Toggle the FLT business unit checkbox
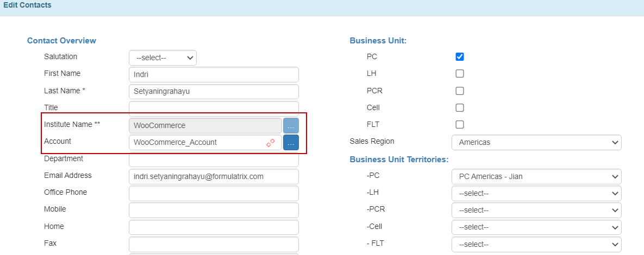Screen dimensions: 644x255 click(x=460, y=124)
